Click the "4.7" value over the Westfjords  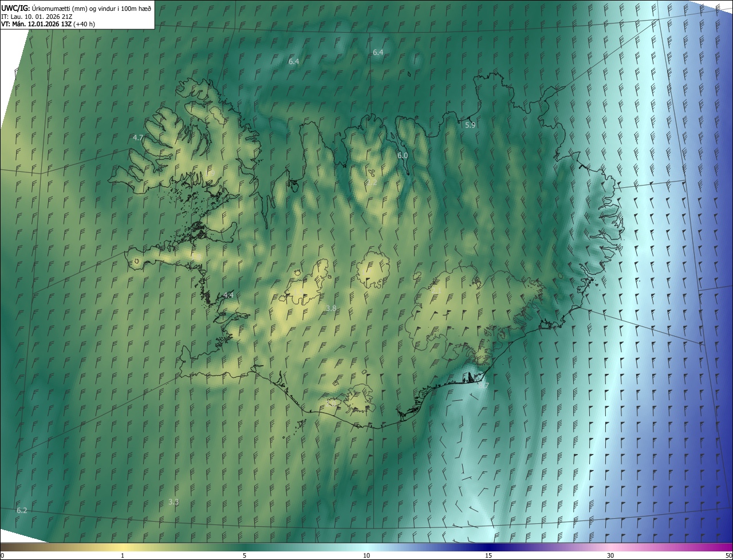click(x=138, y=138)
